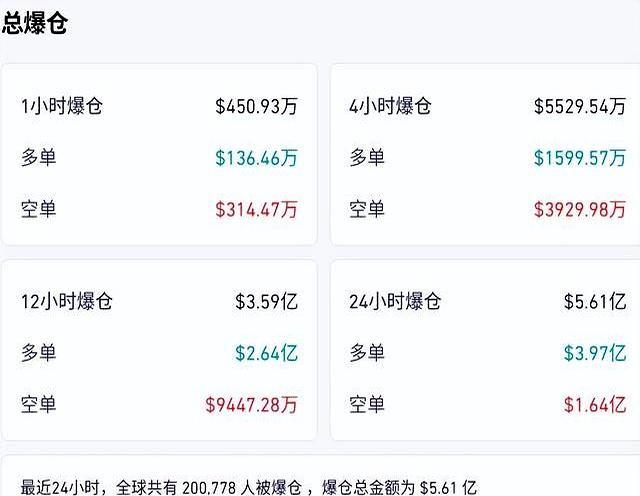Select the 1-hour 多单 value $136.46万

(x=256, y=158)
